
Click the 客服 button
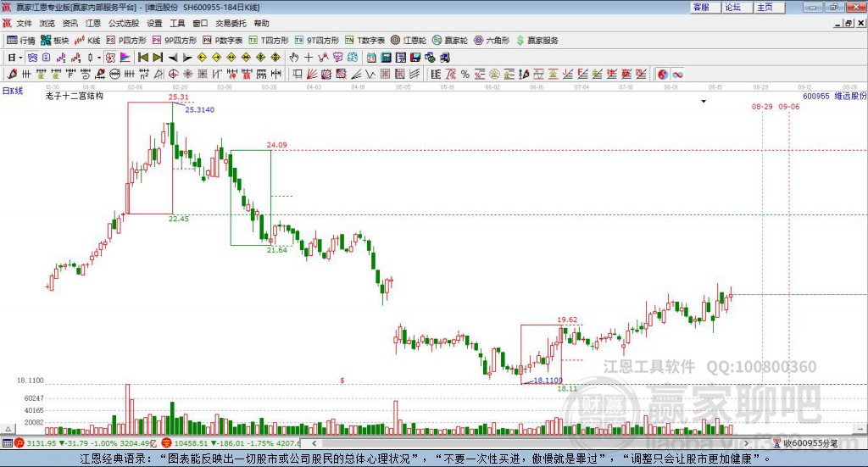(704, 7)
